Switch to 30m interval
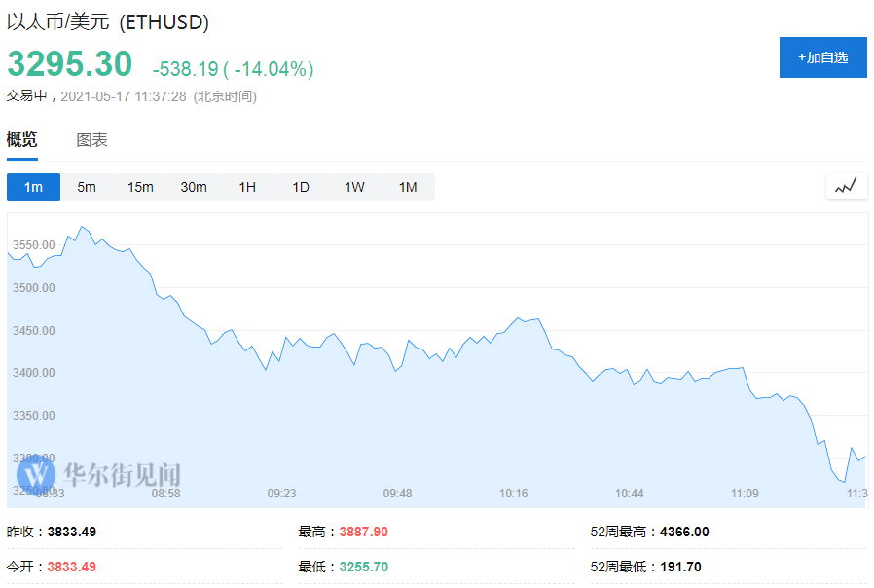Image resolution: width=874 pixels, height=588 pixels. click(194, 187)
